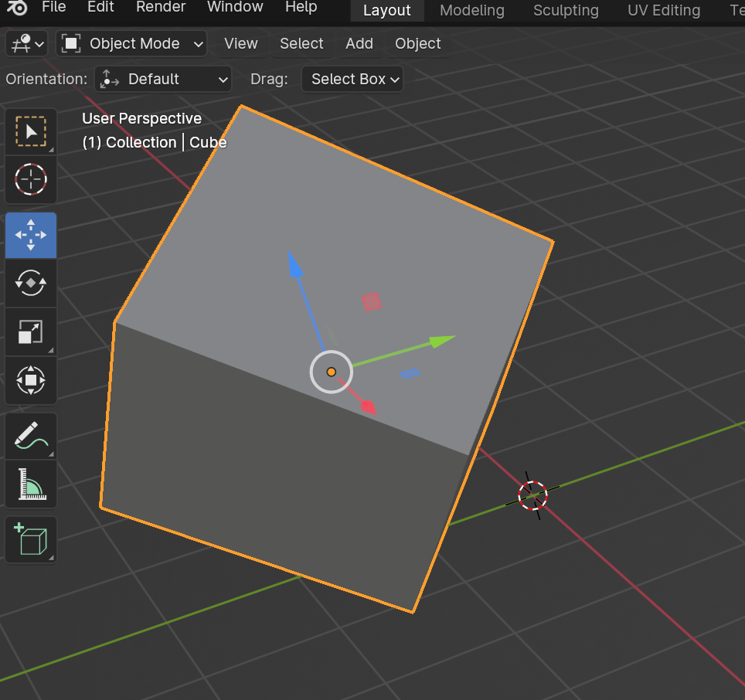Click the Blender logo icon
Image resolution: width=745 pixels, height=700 pixels.
[19, 8]
